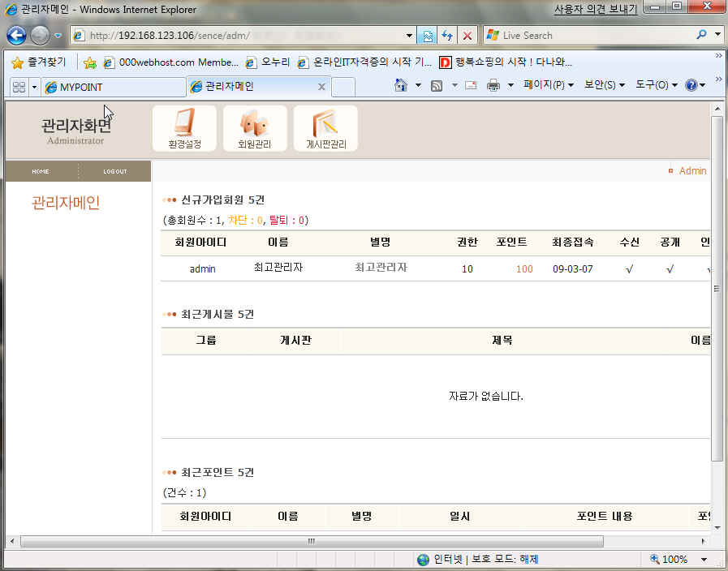Open a new blank tab
This screenshot has width=728, height=571.
point(343,88)
